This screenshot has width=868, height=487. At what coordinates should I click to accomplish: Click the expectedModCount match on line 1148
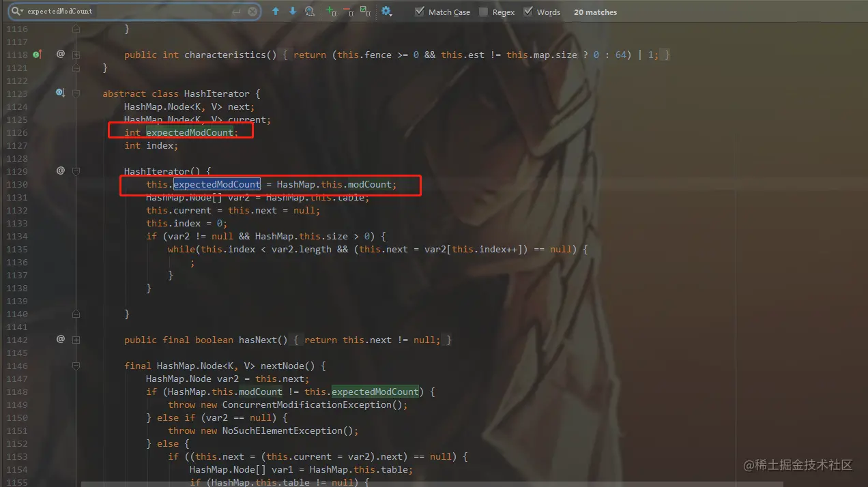pyautogui.click(x=375, y=392)
